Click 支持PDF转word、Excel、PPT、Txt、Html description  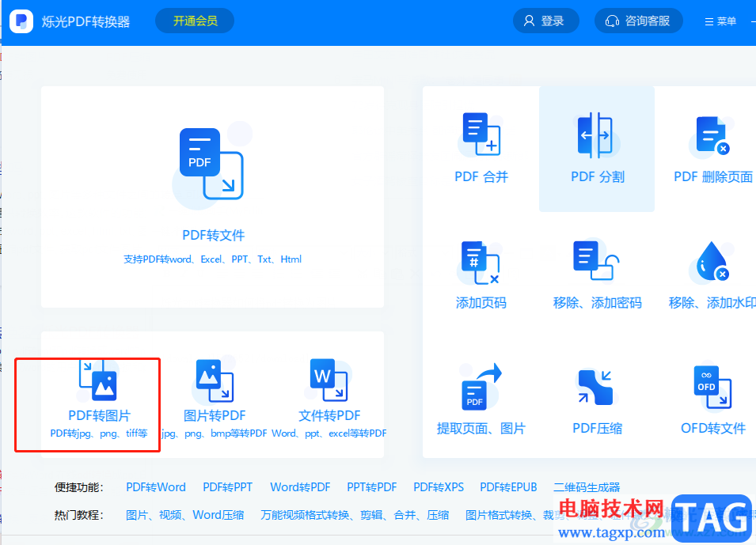(213, 259)
